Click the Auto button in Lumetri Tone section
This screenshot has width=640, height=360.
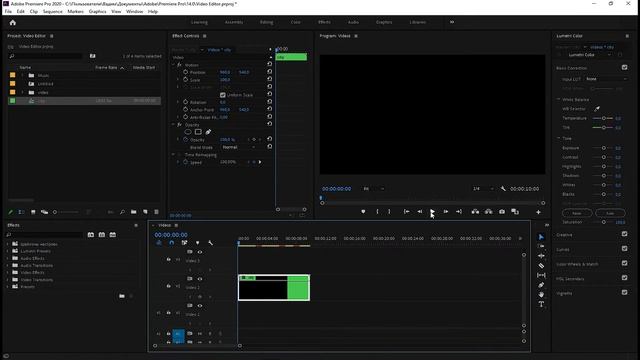coord(610,213)
